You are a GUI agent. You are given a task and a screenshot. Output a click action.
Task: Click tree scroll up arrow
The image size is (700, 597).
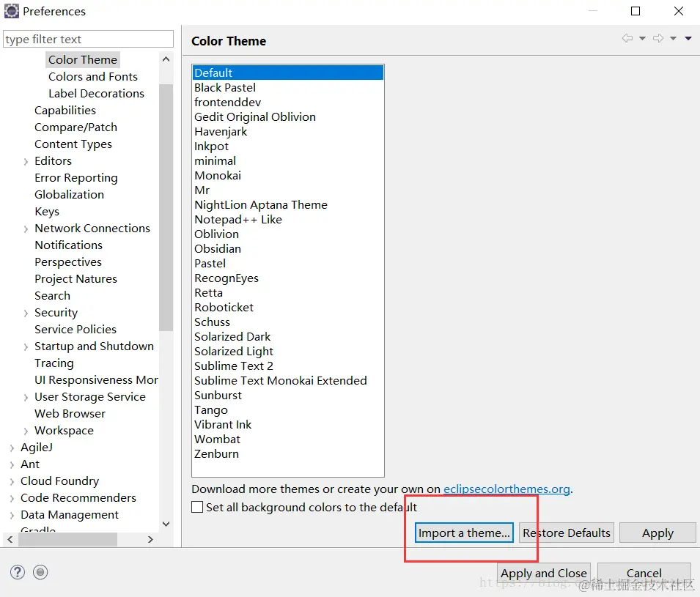point(166,59)
